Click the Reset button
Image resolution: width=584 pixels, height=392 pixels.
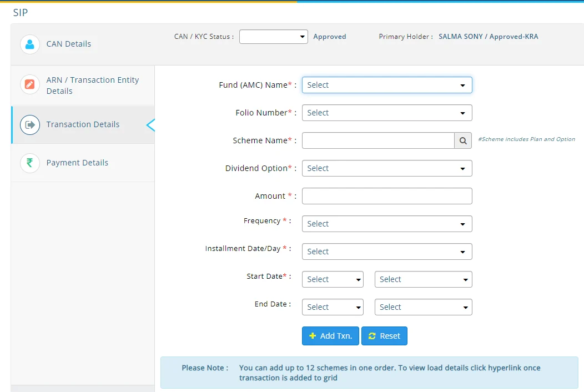click(x=384, y=336)
